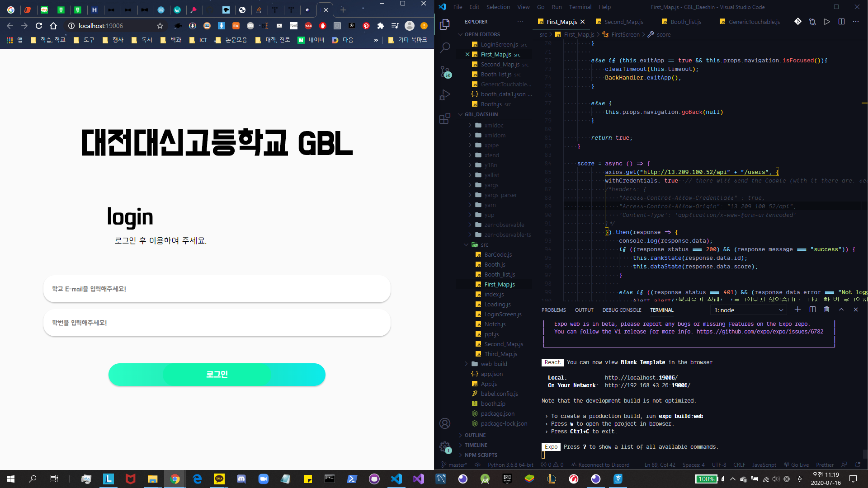Image resolution: width=868 pixels, height=488 pixels.
Task: Click the 로그인 login button
Action: (217, 374)
